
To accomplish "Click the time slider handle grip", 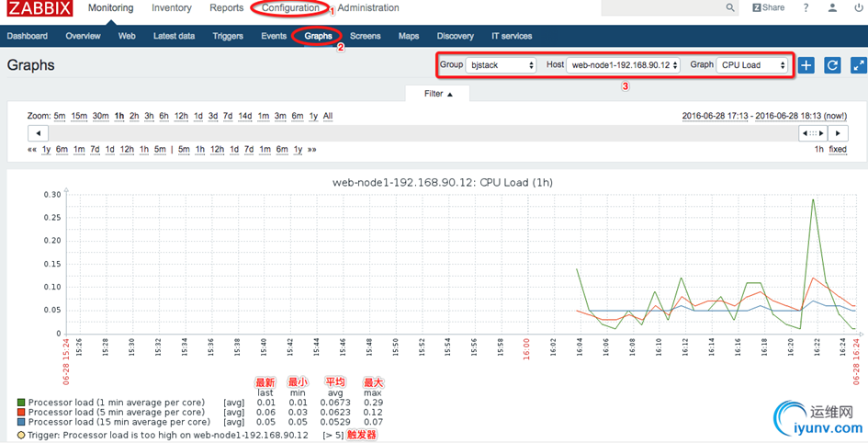I will pyautogui.click(x=813, y=133).
